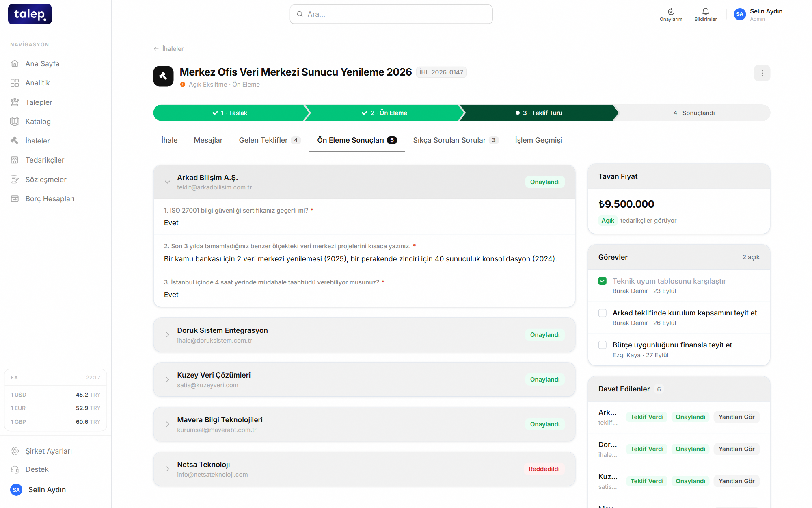Open the Analitik grid icon
Screen dimensions: 812x508
click(x=15, y=83)
